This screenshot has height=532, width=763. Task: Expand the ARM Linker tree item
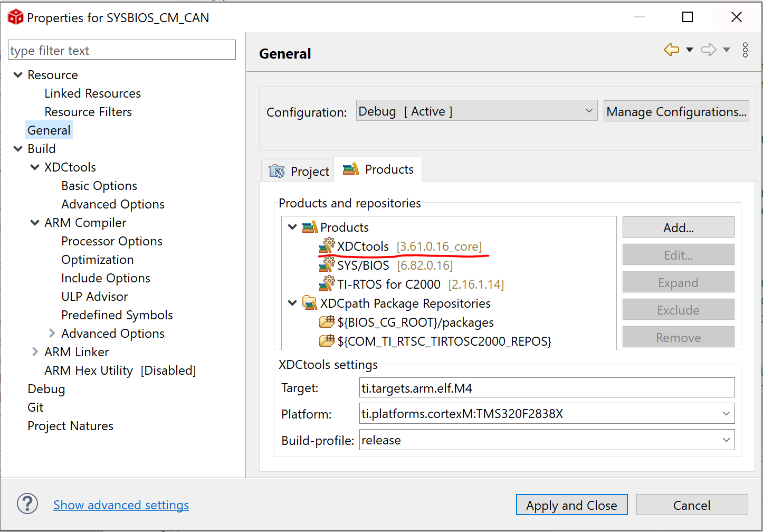[x=35, y=351]
